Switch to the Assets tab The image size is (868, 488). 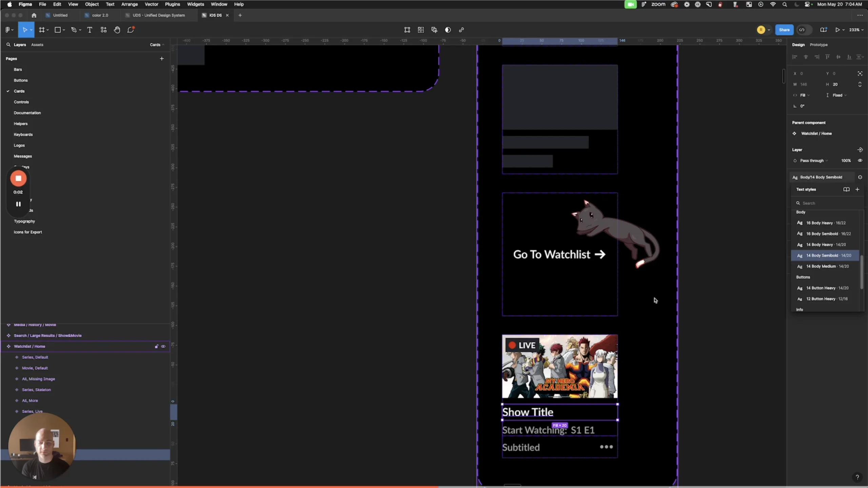37,45
